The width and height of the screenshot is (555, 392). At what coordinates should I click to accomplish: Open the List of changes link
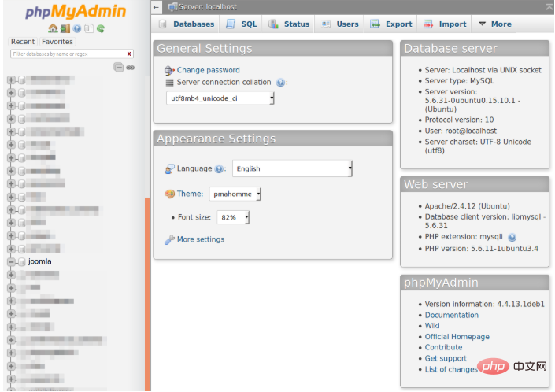pos(451,369)
